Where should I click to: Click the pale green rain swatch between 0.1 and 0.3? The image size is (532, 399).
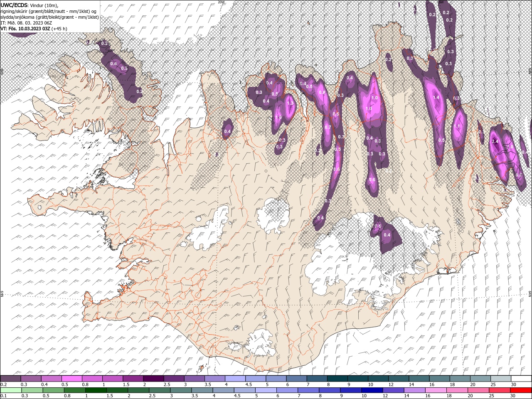tap(11, 390)
